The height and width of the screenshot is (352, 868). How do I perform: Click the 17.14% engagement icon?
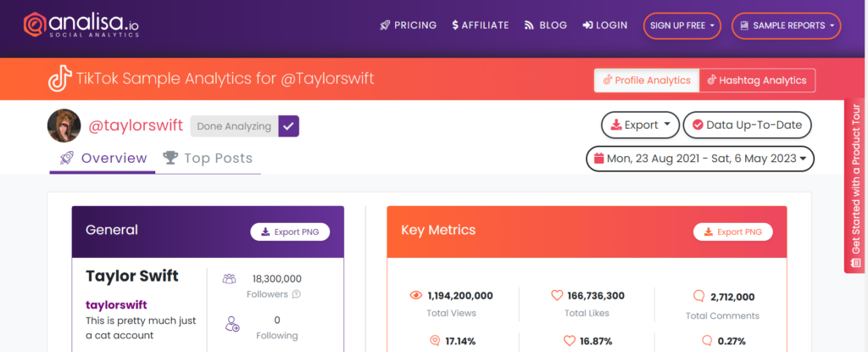[435, 340]
